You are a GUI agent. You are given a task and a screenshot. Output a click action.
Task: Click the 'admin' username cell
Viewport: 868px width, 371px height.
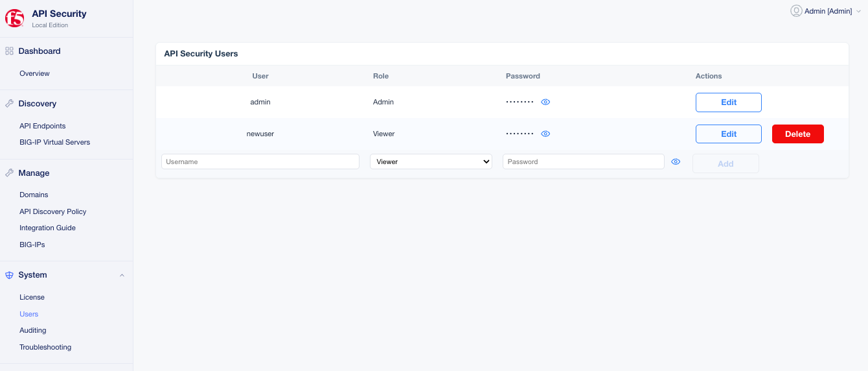[x=260, y=102]
